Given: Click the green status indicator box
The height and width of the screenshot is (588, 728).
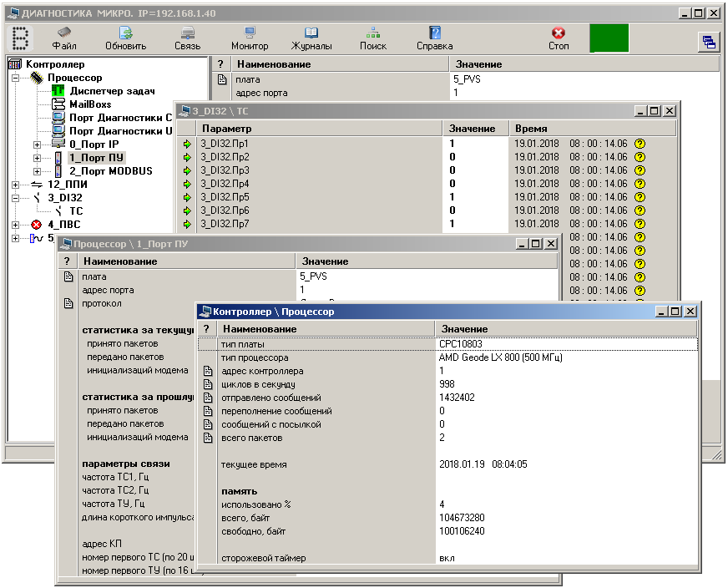Looking at the screenshot, I should tap(609, 38).
